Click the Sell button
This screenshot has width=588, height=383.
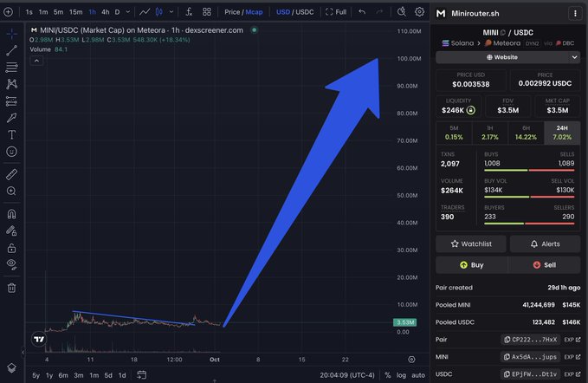click(545, 265)
